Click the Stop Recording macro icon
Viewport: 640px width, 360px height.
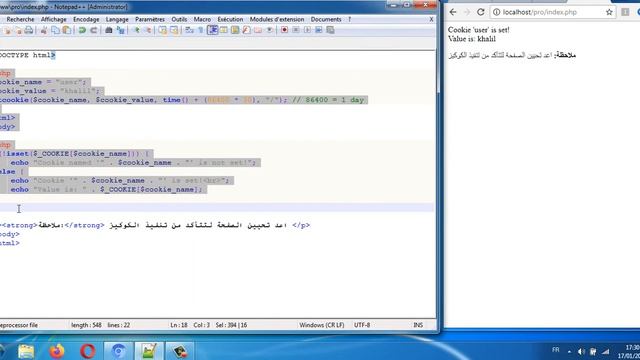pyautogui.click(x=296, y=30)
